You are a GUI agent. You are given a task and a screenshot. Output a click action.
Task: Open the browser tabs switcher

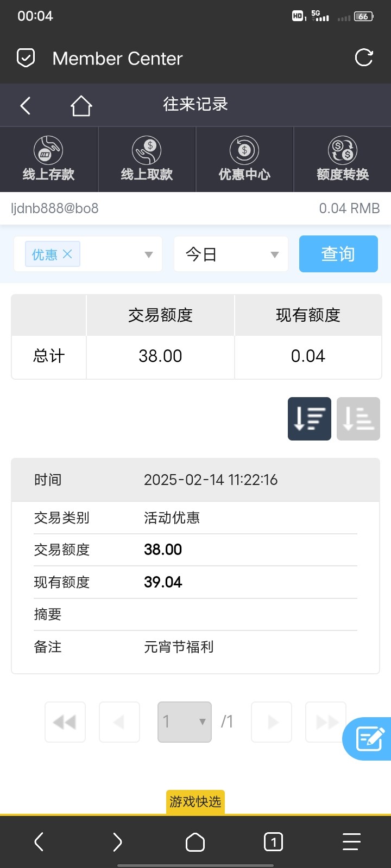click(x=273, y=842)
